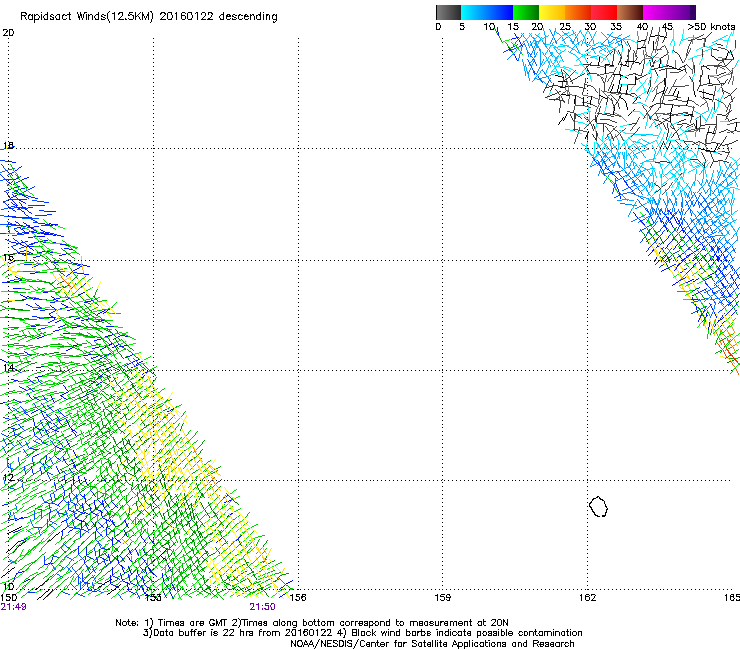
Task: Click the cyan-to-blue 5-15 knots legend segment
Action: pos(487,12)
